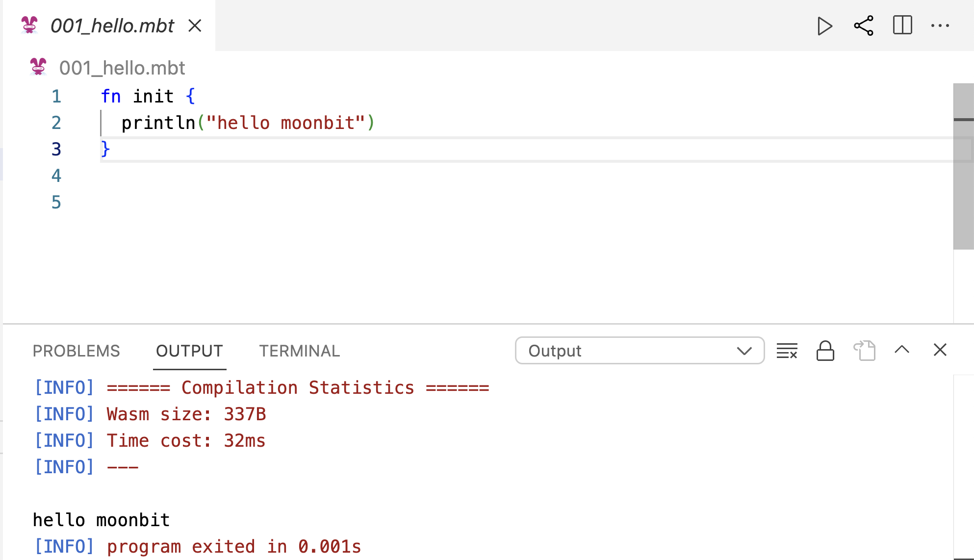
Task: Toggle the output scroll lock icon
Action: [x=825, y=351]
